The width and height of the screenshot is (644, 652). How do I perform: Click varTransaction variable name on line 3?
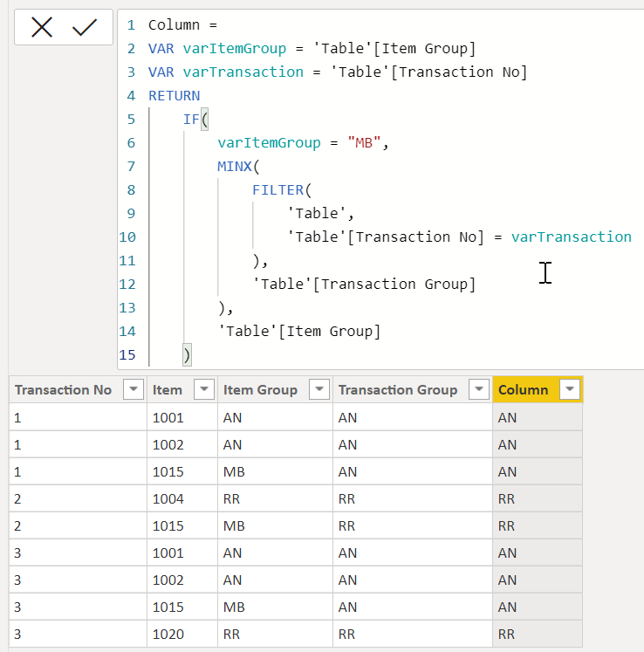pos(243,72)
